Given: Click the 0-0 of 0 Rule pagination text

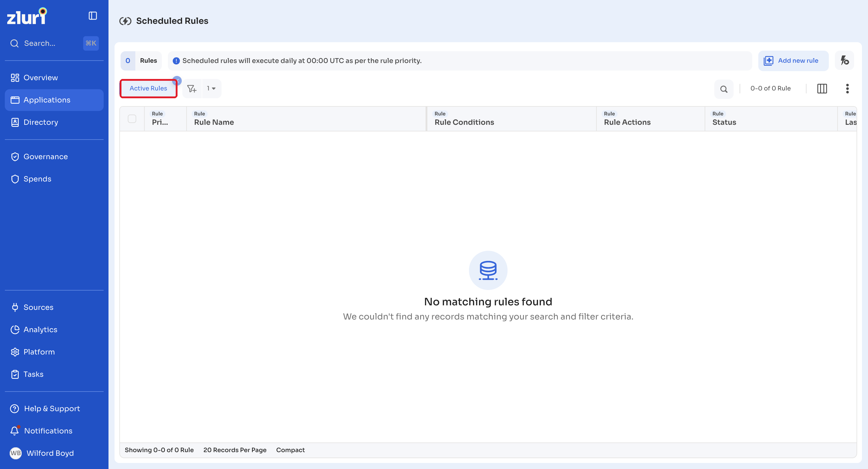Looking at the screenshot, I should 770,88.
